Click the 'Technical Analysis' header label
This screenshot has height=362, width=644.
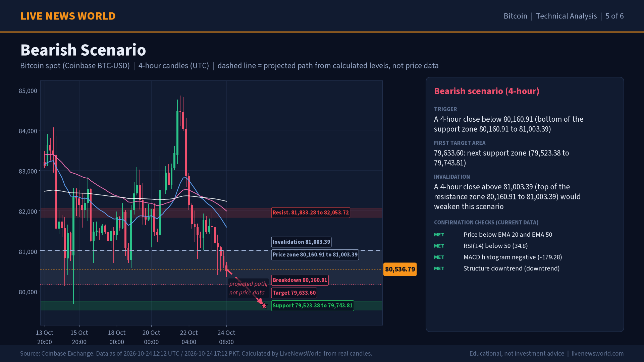(566, 16)
